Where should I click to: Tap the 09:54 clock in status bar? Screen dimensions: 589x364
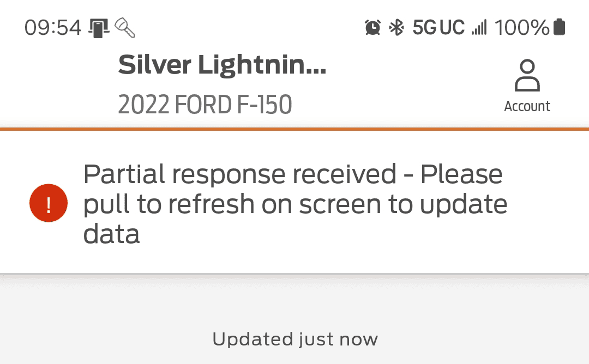(x=53, y=27)
